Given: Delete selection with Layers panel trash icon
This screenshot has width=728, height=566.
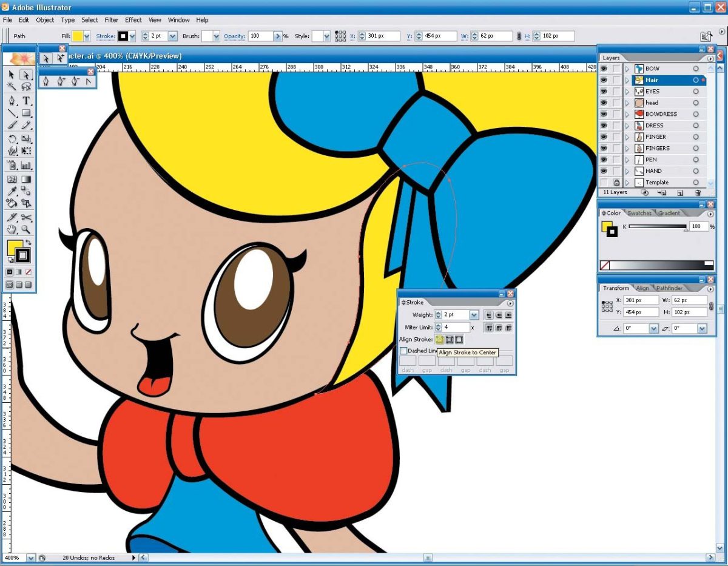Looking at the screenshot, I should coord(698,192).
